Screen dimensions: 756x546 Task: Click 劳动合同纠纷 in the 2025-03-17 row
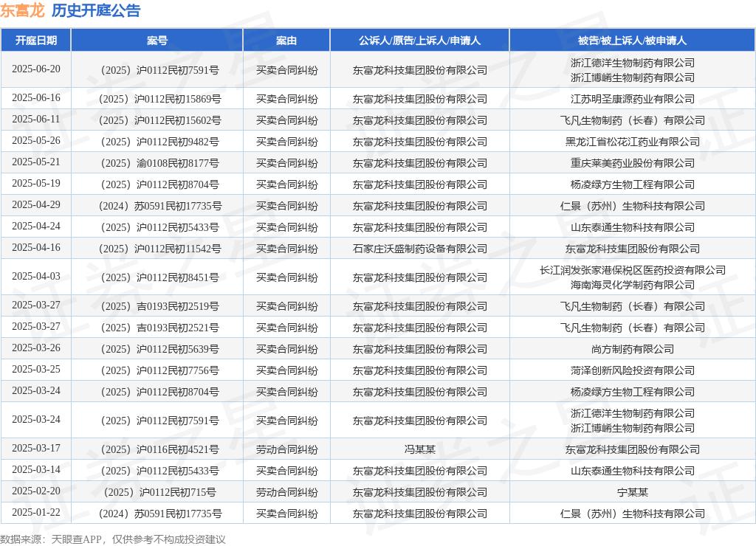pos(286,449)
